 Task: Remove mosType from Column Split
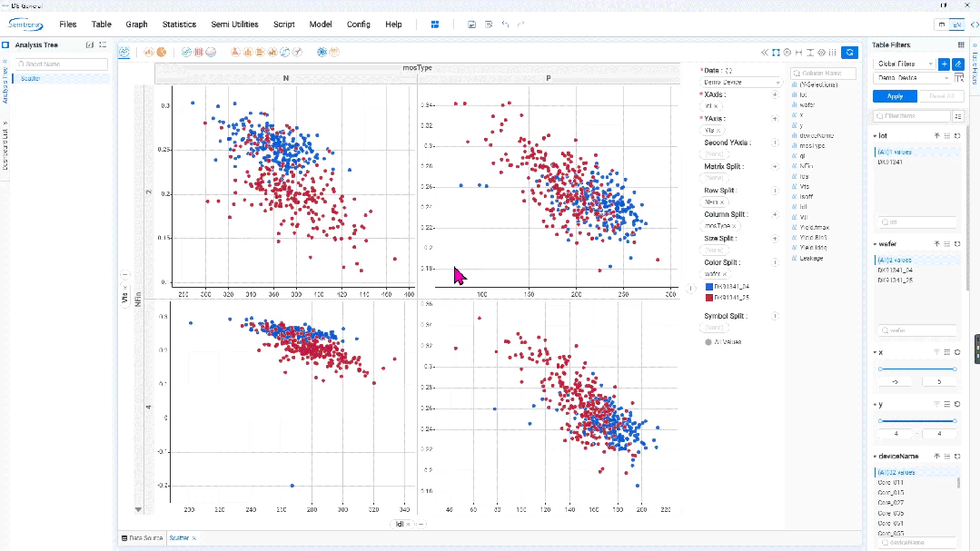pos(735,226)
